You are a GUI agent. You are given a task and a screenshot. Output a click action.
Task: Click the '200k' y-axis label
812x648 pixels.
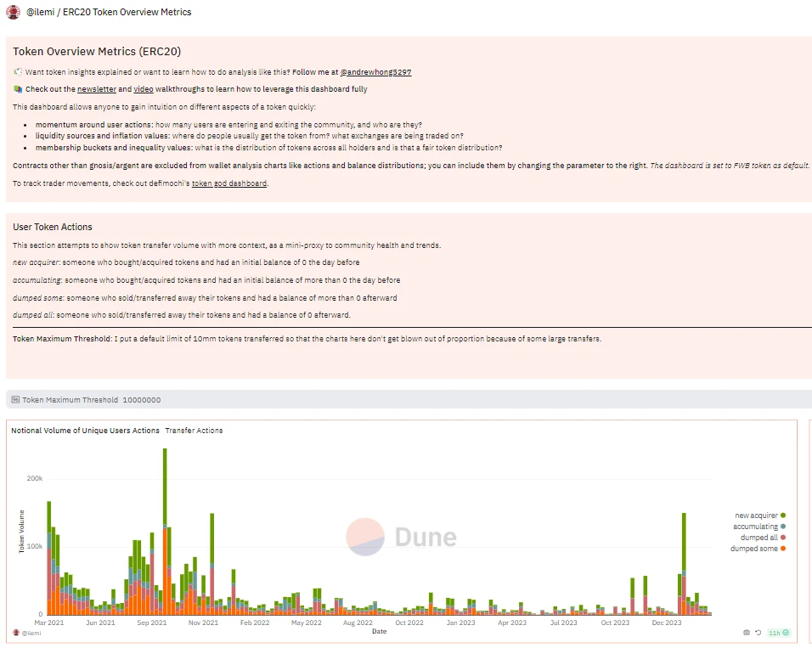[x=35, y=479]
